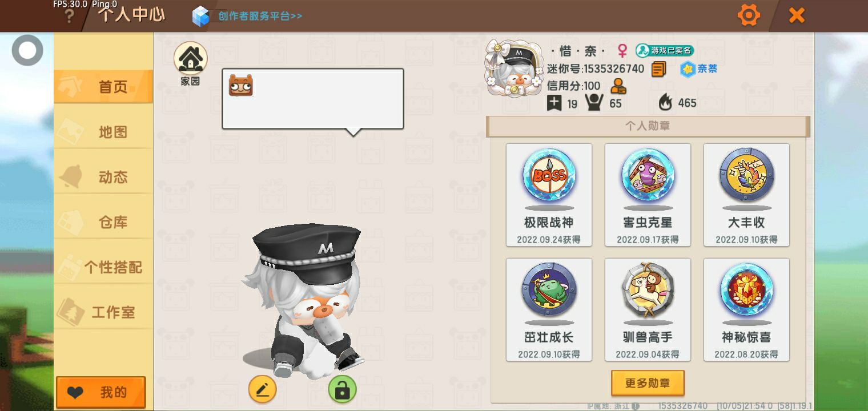Click the profile avatar picture
This screenshot has width=868, height=411.
click(x=513, y=68)
